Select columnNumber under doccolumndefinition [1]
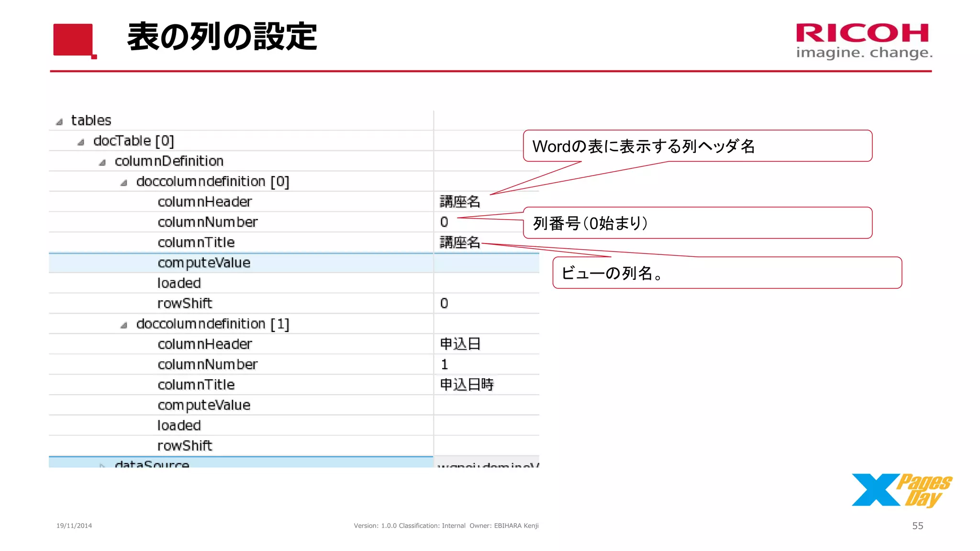The height and width of the screenshot is (551, 980). [208, 364]
